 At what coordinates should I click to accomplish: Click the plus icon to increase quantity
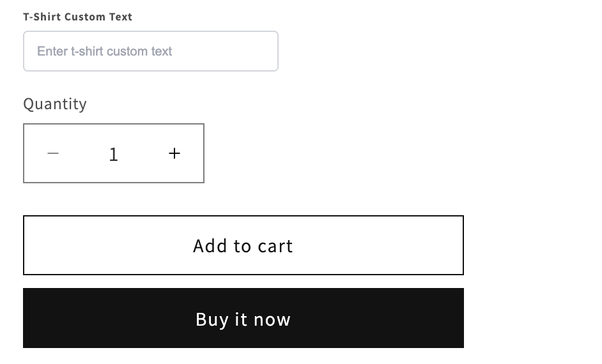[174, 153]
